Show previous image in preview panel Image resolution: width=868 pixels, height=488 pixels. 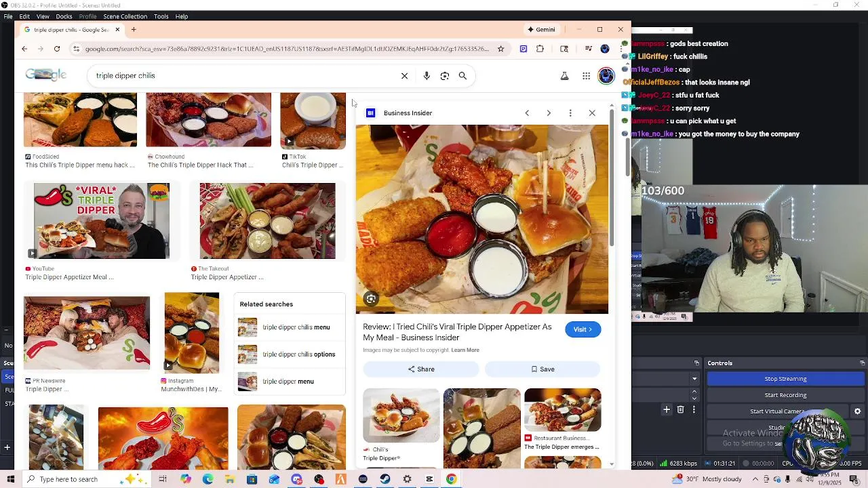tap(527, 113)
